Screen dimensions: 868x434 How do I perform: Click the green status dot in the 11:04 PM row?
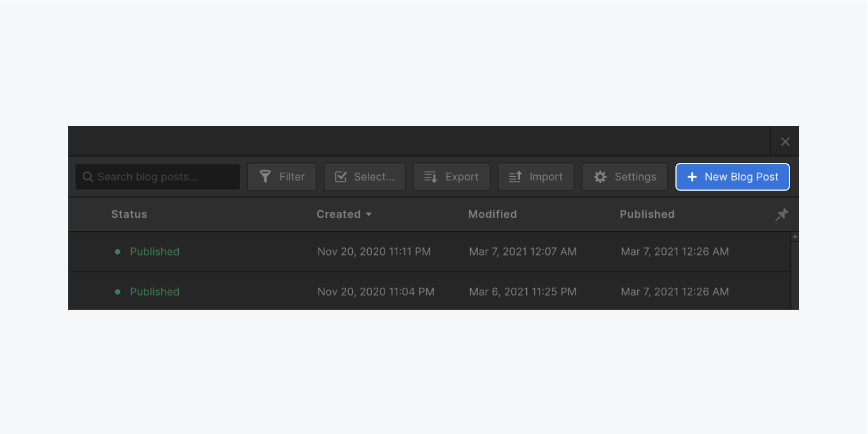117,292
